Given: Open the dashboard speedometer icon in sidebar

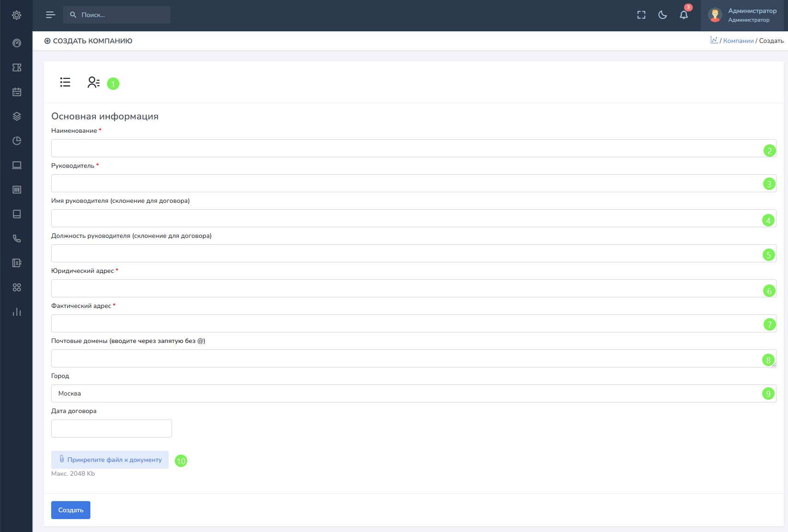Looking at the screenshot, I should coord(17,43).
